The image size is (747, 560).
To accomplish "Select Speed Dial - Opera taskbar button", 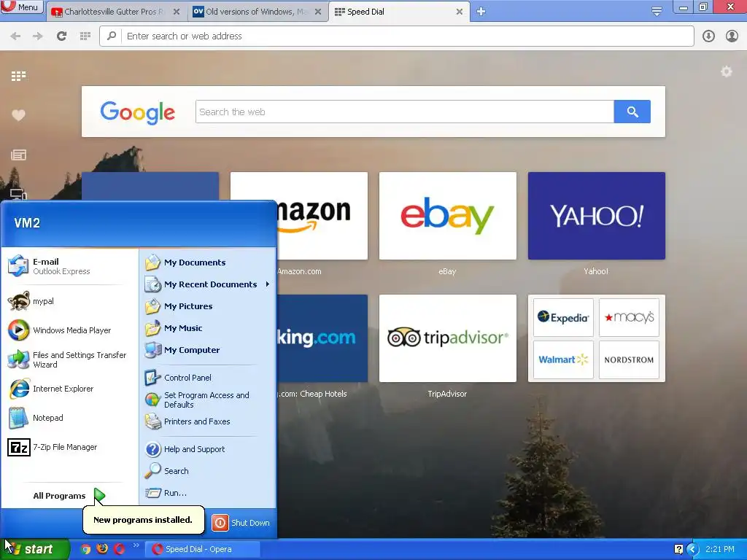I will [203, 550].
